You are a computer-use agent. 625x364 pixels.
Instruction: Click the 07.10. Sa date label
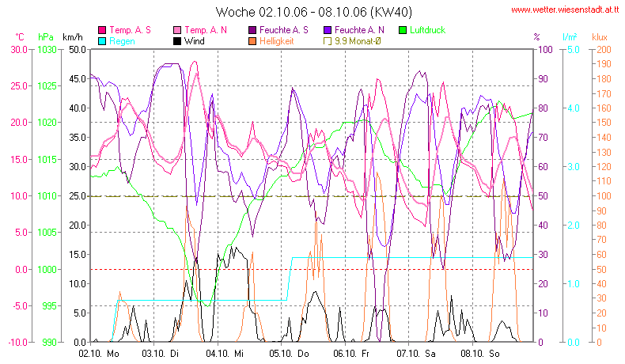pos(416,354)
